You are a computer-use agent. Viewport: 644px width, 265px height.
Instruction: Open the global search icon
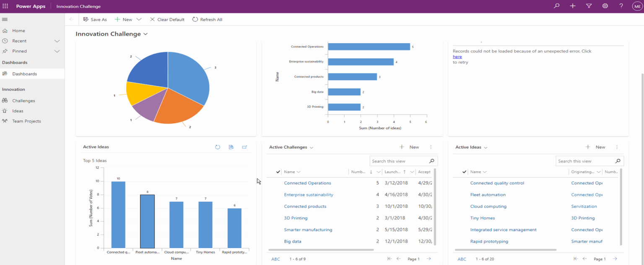(x=556, y=6)
